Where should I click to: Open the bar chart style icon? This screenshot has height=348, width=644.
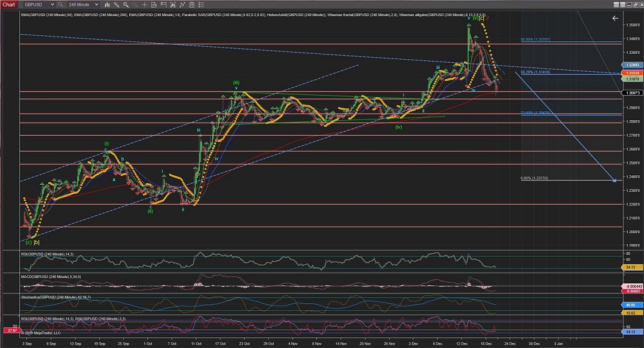(x=108, y=4)
